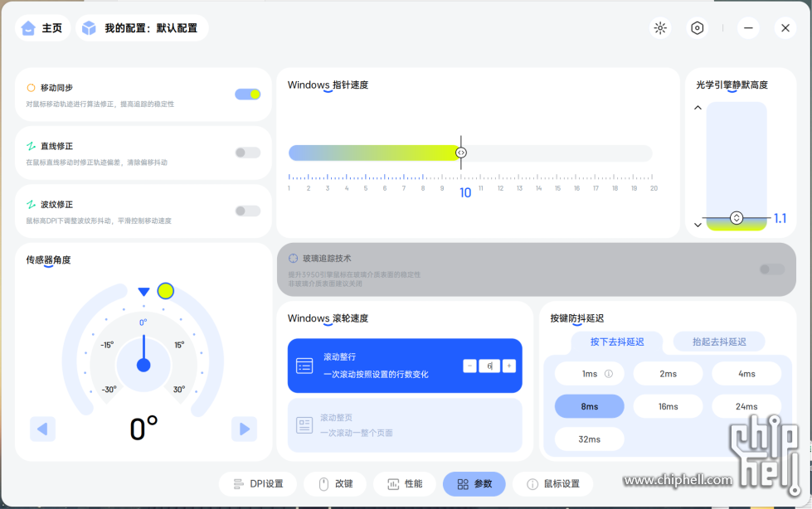Image resolution: width=812 pixels, height=509 pixels.
Task: Open the DPI设置 tab
Action: [x=258, y=484]
